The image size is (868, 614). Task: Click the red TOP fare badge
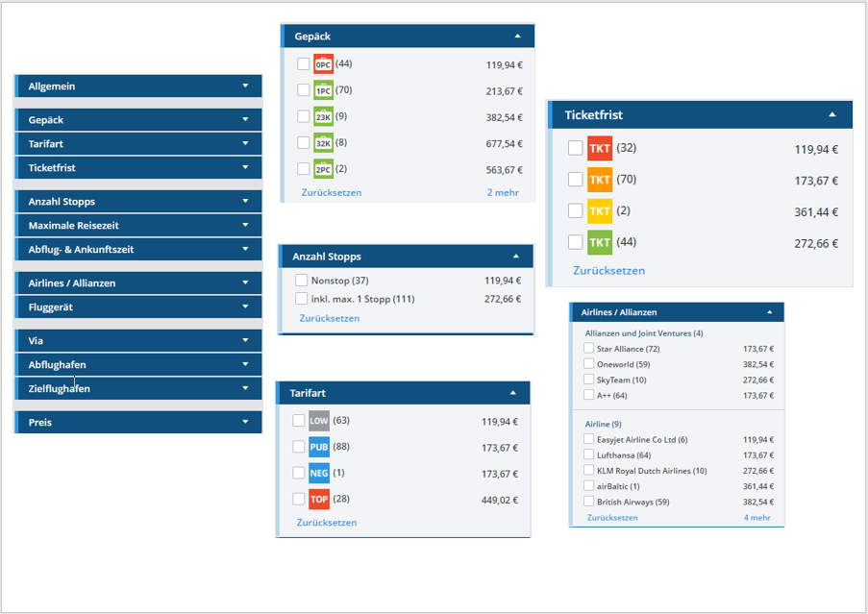(319, 500)
